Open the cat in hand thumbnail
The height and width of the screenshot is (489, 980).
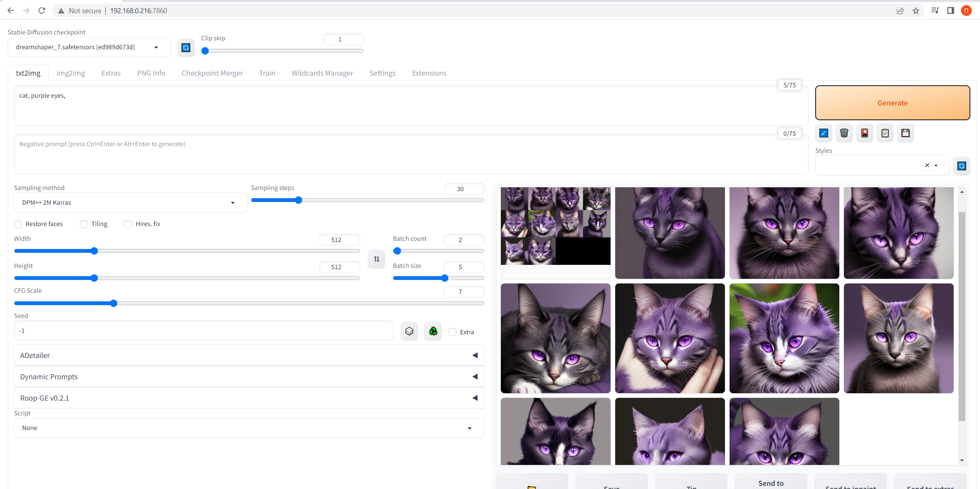tap(670, 338)
